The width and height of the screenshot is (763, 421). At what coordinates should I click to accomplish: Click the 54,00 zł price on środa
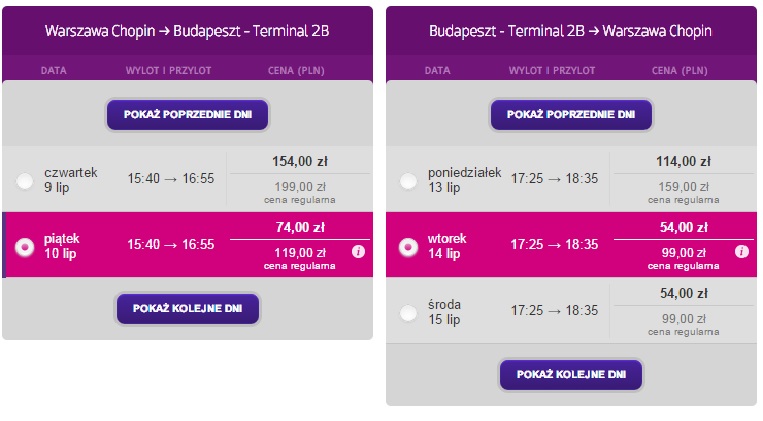[683, 293]
